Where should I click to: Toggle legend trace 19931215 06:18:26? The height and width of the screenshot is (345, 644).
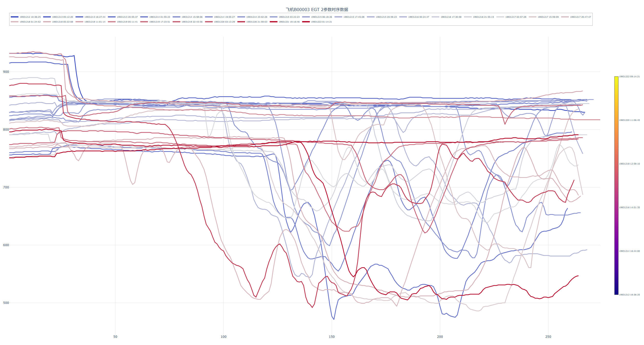click(x=321, y=17)
